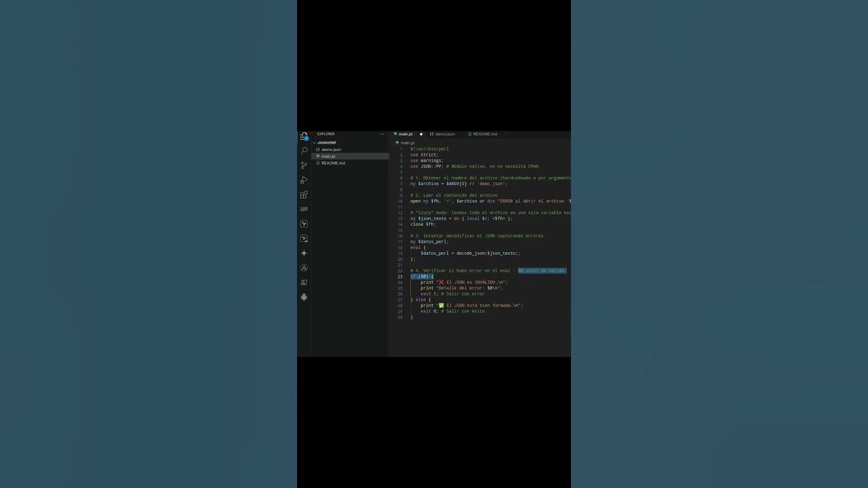Open demo.json from the Explorer list
The width and height of the screenshot is (868, 488).
[x=331, y=149]
